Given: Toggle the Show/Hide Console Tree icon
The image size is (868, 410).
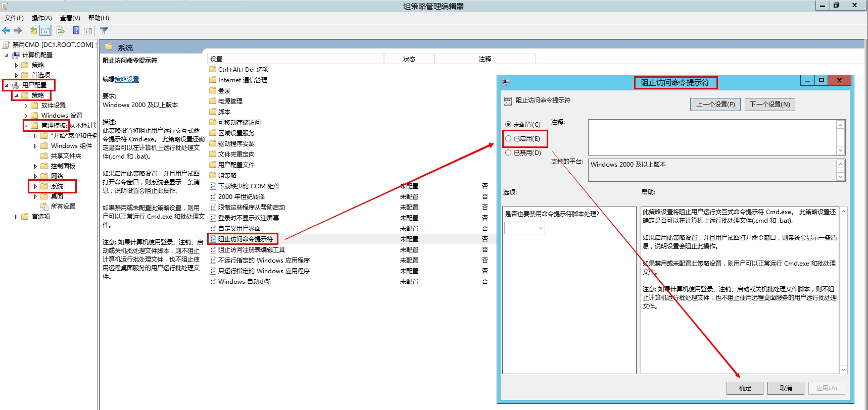Looking at the screenshot, I should [45, 31].
